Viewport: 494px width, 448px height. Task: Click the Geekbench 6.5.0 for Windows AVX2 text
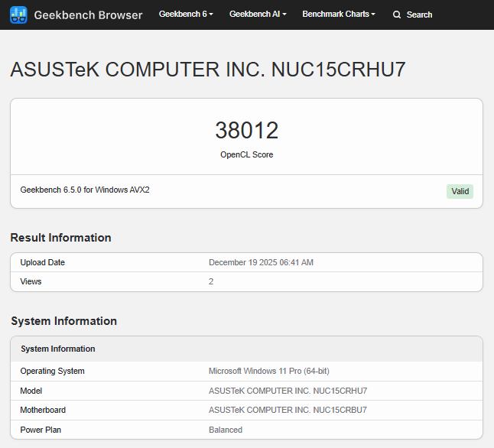point(85,190)
